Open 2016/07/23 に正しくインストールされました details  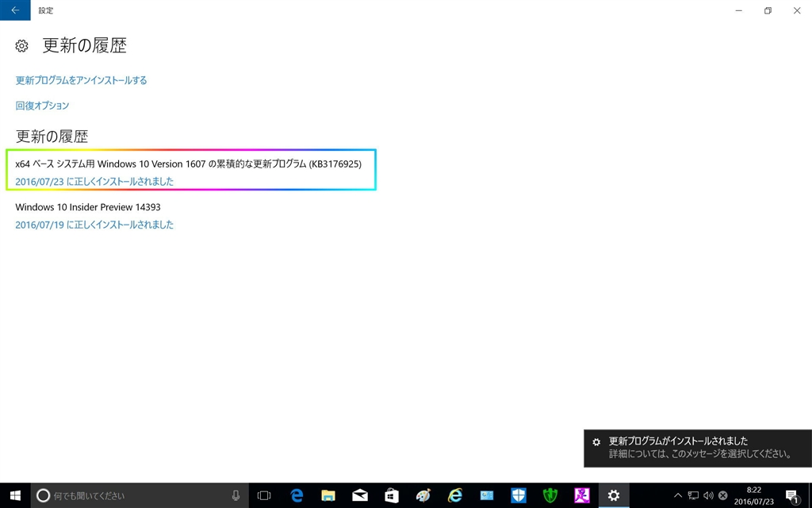point(94,182)
